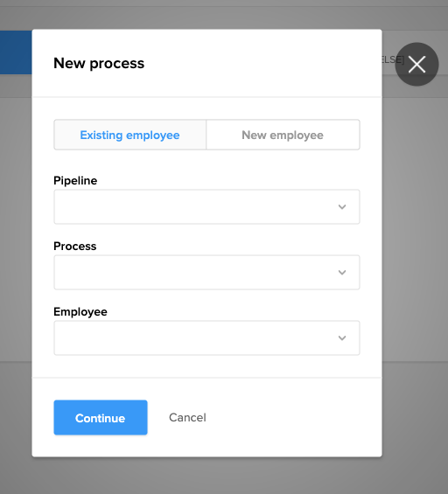The height and width of the screenshot is (494, 448).
Task: Click the New process dialog title
Action: pos(99,63)
